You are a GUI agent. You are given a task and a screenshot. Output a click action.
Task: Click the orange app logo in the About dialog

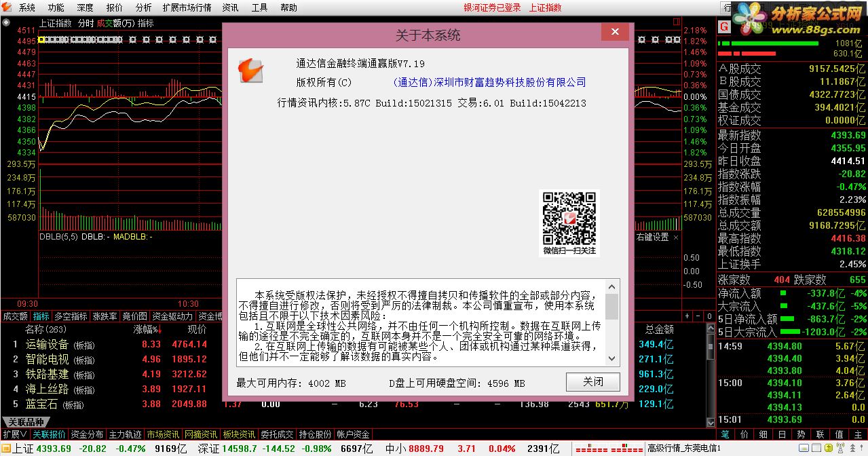(x=250, y=70)
